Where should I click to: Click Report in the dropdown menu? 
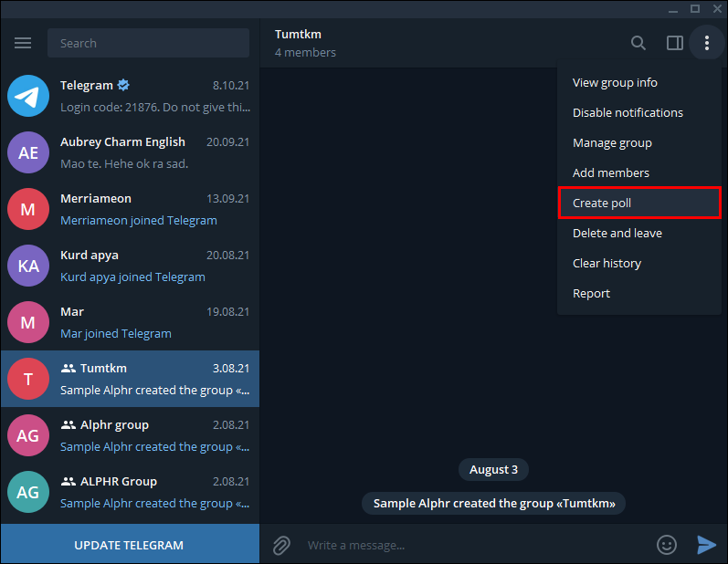[x=639, y=294]
